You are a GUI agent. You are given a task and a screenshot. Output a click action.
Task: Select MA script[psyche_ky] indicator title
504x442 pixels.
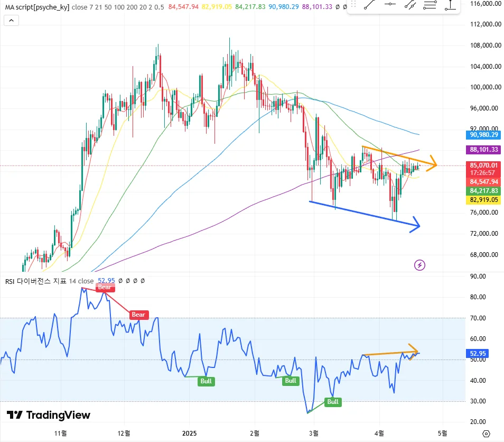(x=37, y=7)
